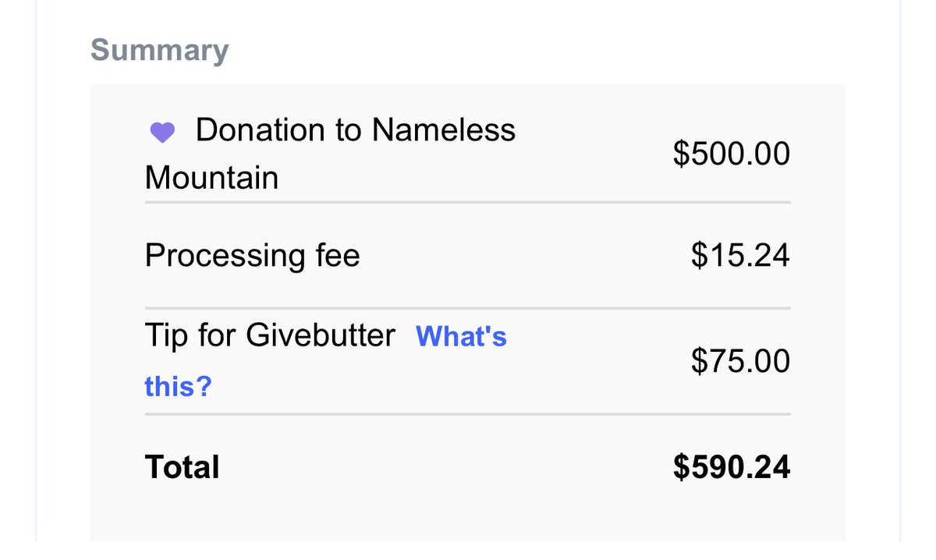Click the bold "Total" label
The height and width of the screenshot is (560, 936).
coord(182,467)
